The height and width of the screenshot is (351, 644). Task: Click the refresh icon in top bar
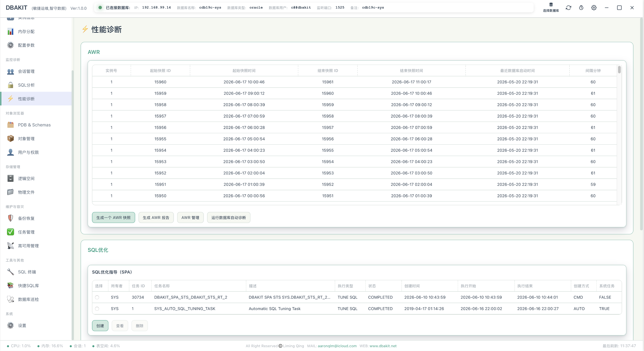coord(569,8)
